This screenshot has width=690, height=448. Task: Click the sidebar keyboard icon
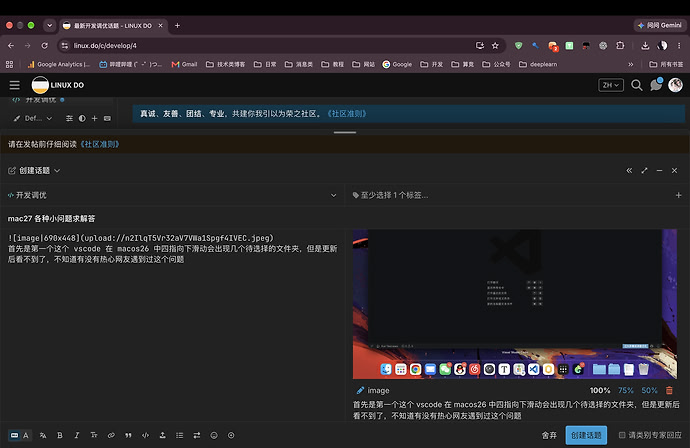(x=107, y=118)
